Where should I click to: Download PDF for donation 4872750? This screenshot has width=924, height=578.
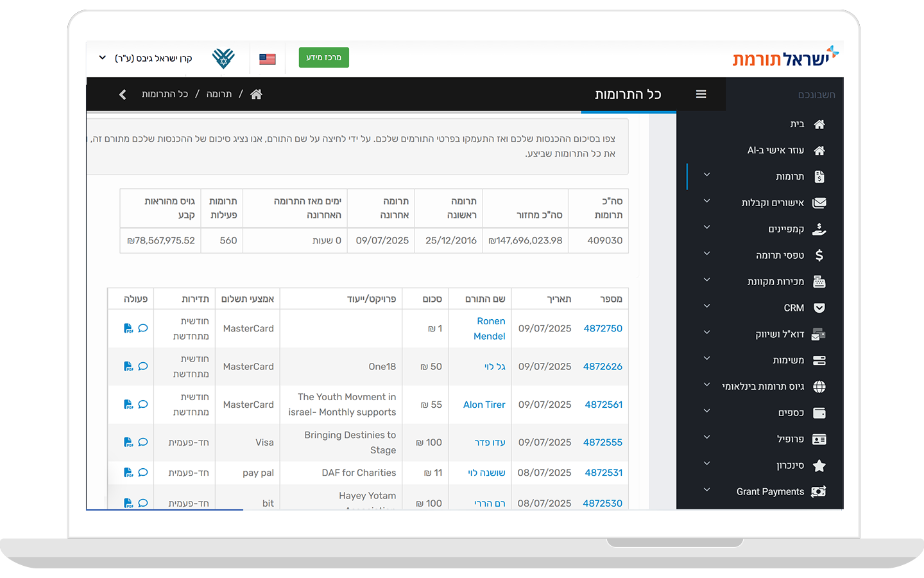coord(128,328)
